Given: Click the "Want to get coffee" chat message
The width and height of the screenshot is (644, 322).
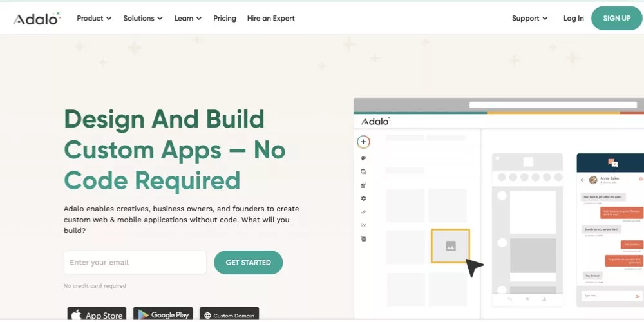Looking at the screenshot, I should (603, 196).
